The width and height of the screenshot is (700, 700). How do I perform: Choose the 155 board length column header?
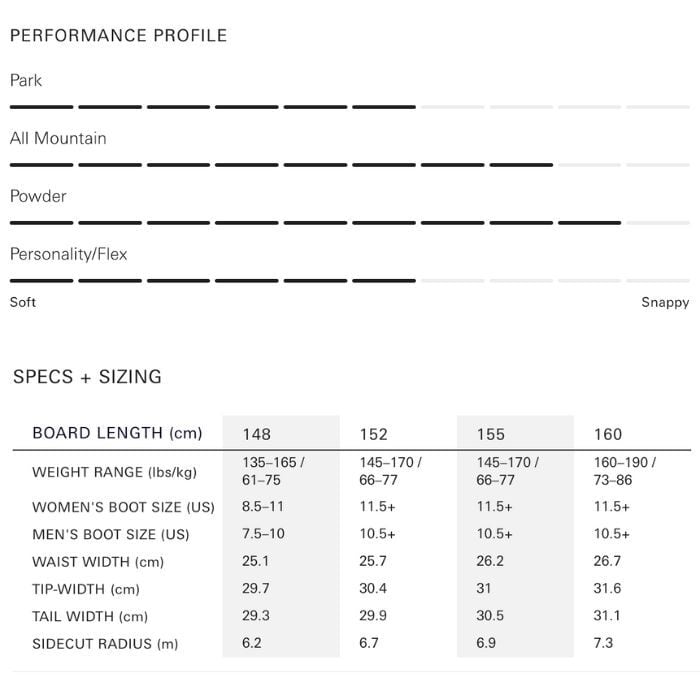pos(491,434)
